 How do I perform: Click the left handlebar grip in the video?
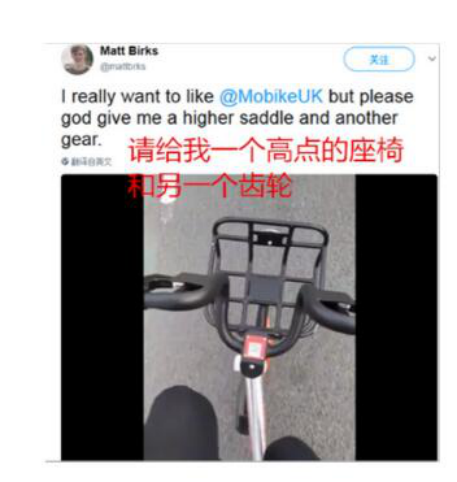pos(178,291)
